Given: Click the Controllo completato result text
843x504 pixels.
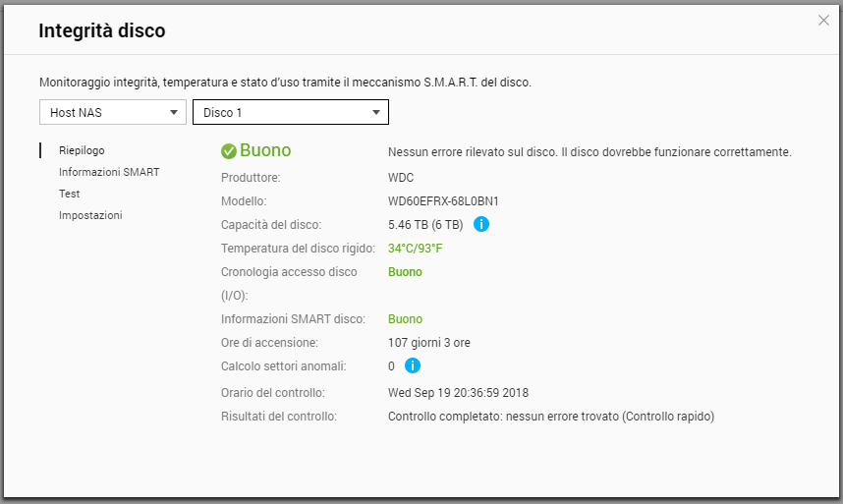Looking at the screenshot, I should coord(550,417).
